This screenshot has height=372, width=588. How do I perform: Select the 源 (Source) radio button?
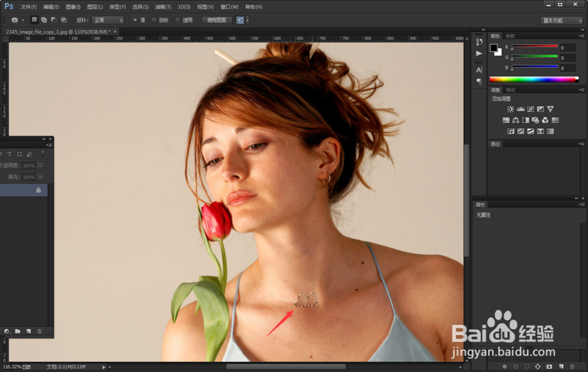[135, 20]
